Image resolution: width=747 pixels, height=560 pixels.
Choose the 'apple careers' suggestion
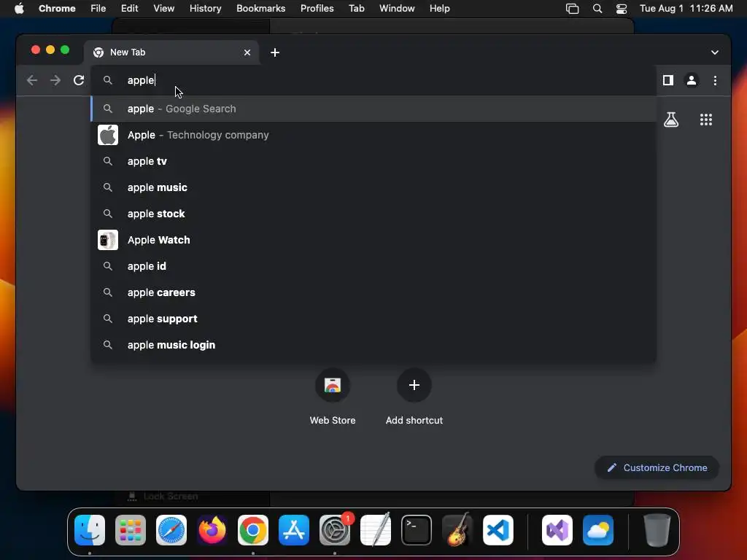point(373,292)
